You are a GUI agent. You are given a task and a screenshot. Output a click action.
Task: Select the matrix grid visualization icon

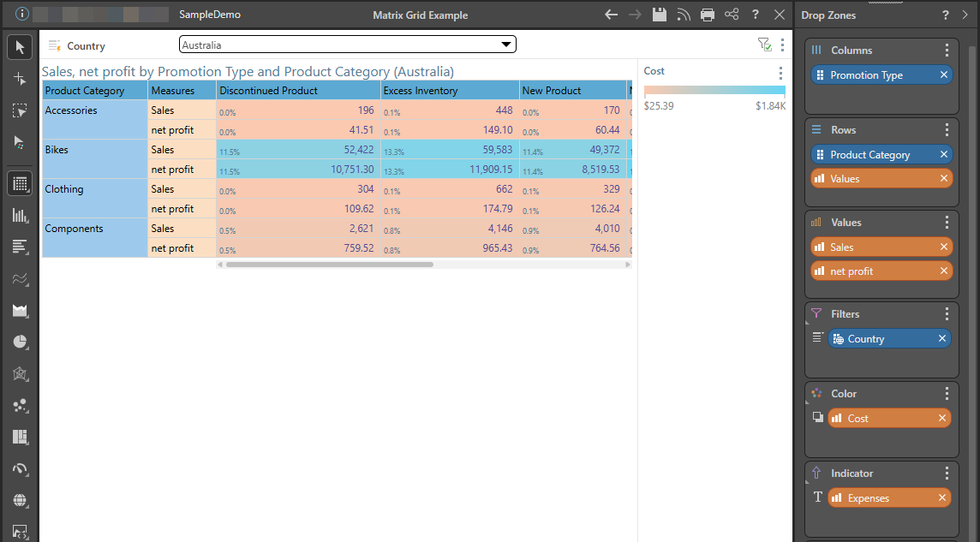click(x=21, y=182)
